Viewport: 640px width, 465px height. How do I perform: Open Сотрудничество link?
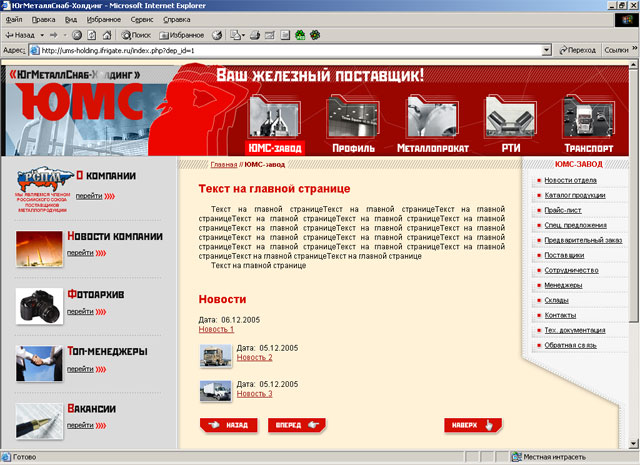pyautogui.click(x=571, y=270)
